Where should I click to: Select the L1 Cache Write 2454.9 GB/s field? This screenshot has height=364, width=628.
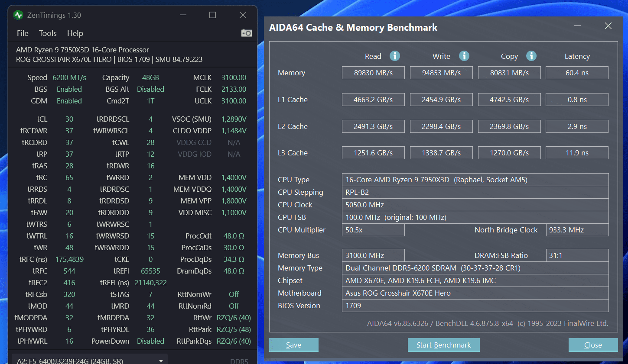pyautogui.click(x=441, y=100)
